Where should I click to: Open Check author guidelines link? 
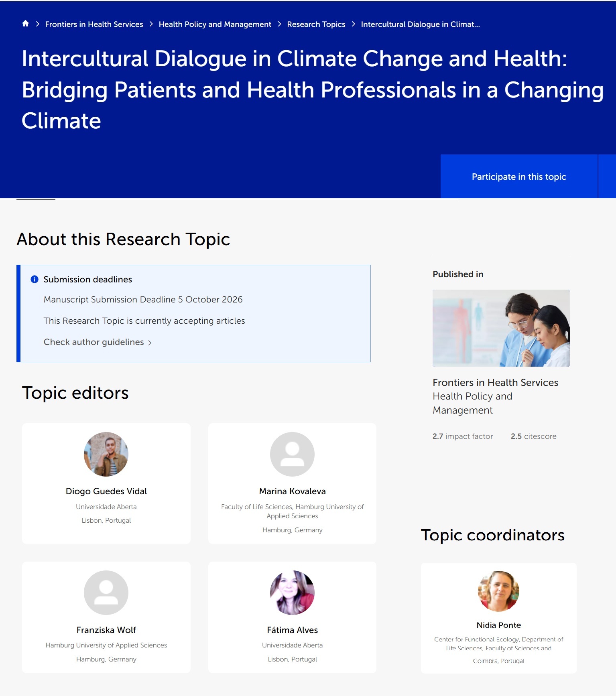pos(94,342)
